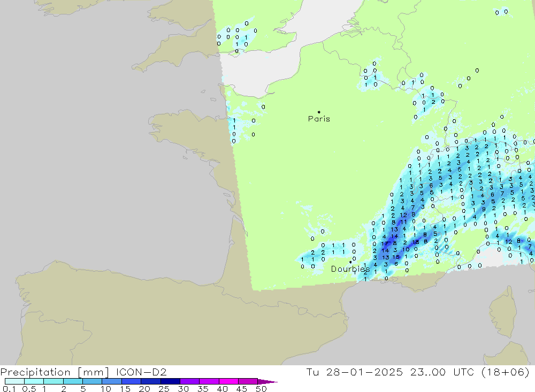Screen dimensions: 535x392
Task: Click the legend label '45'
Action: coord(242,389)
